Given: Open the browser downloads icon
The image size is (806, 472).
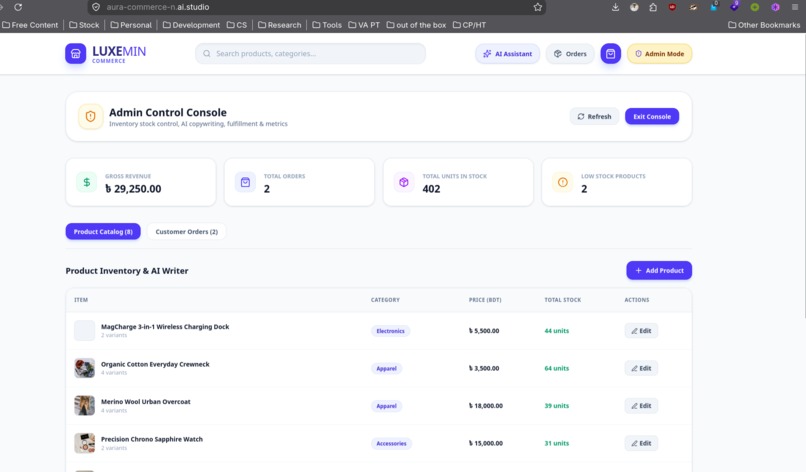Looking at the screenshot, I should point(615,7).
